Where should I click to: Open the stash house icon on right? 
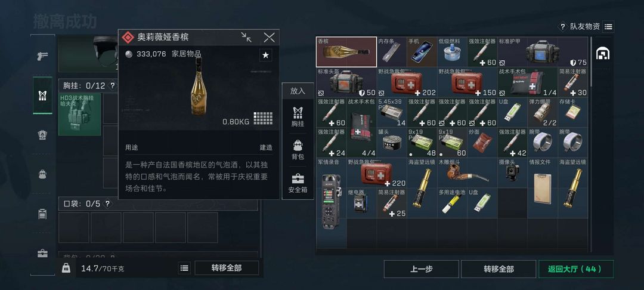click(602, 53)
